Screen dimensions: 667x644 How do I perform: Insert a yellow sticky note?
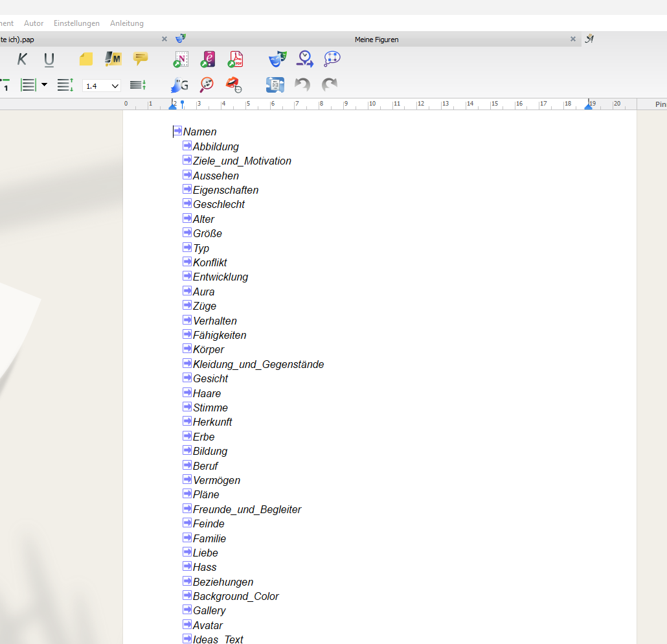click(x=86, y=60)
